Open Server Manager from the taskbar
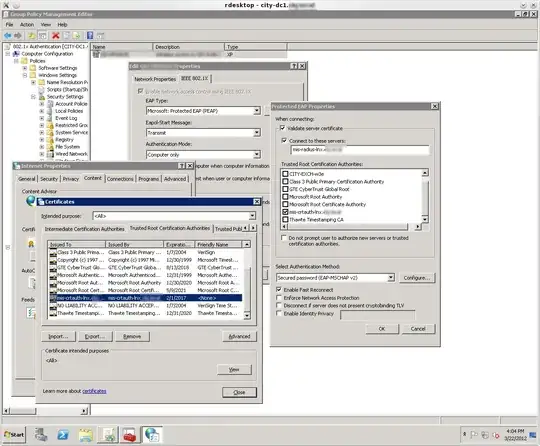Viewport: 540px width, 446px height. pyautogui.click(x=41, y=435)
